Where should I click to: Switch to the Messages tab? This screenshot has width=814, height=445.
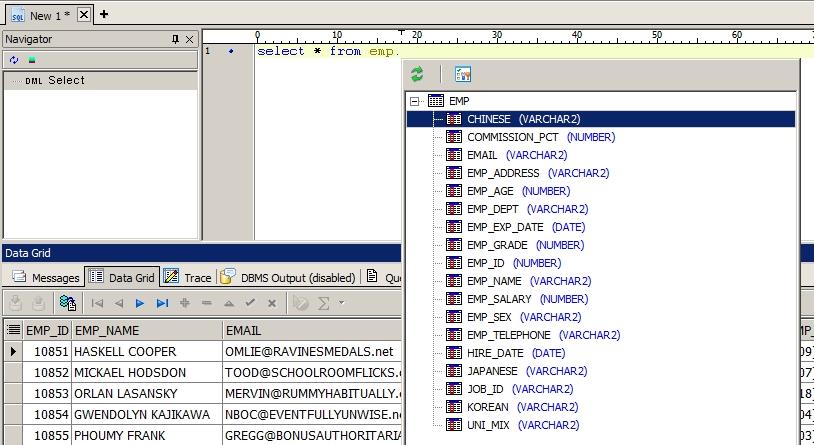pos(46,277)
